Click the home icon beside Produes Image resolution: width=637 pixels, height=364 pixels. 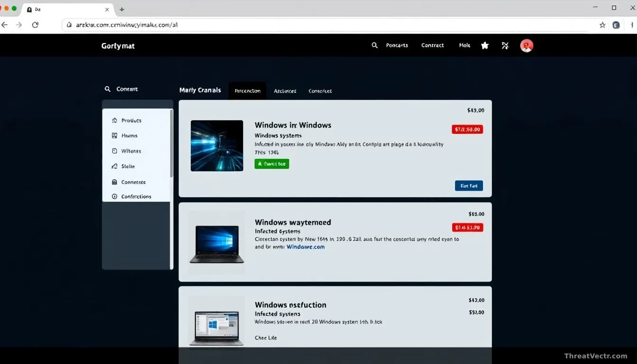click(114, 120)
